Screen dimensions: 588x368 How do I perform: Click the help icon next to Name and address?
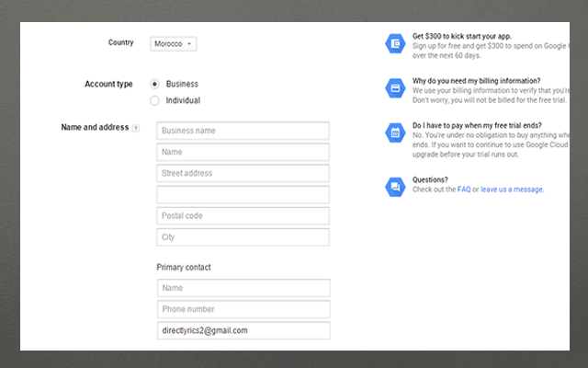pyautogui.click(x=136, y=128)
